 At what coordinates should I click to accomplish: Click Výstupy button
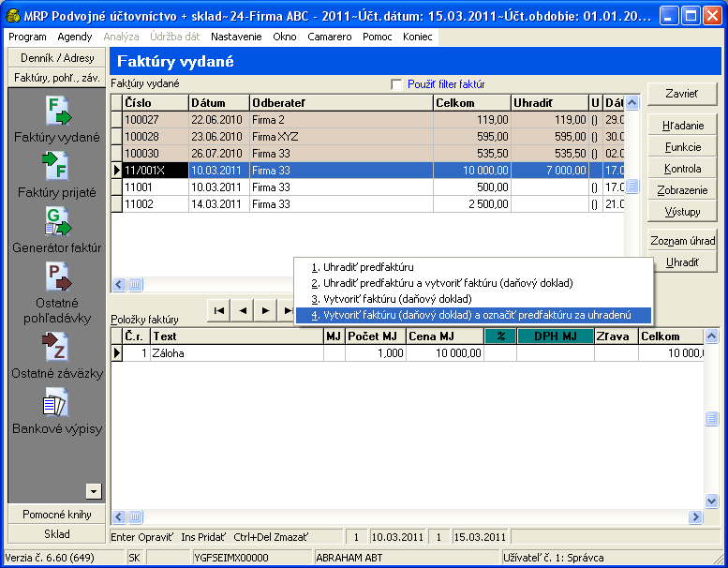(x=682, y=212)
